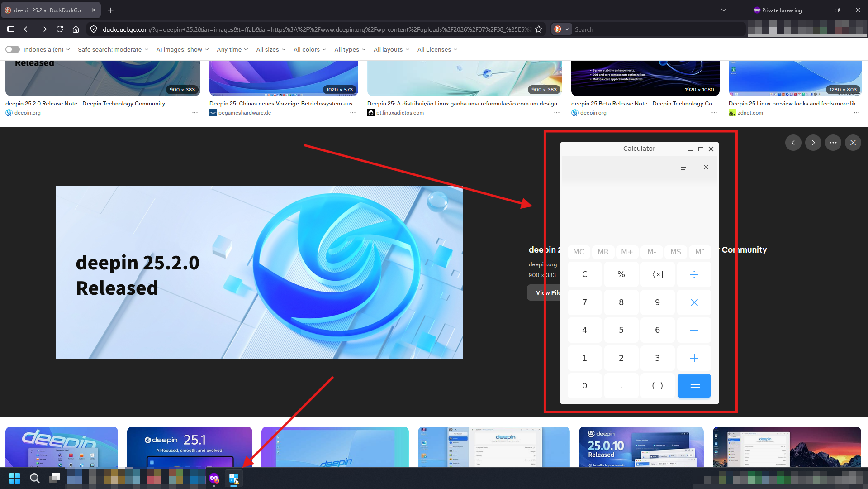
Task: Open a new browser tab
Action: tap(111, 10)
